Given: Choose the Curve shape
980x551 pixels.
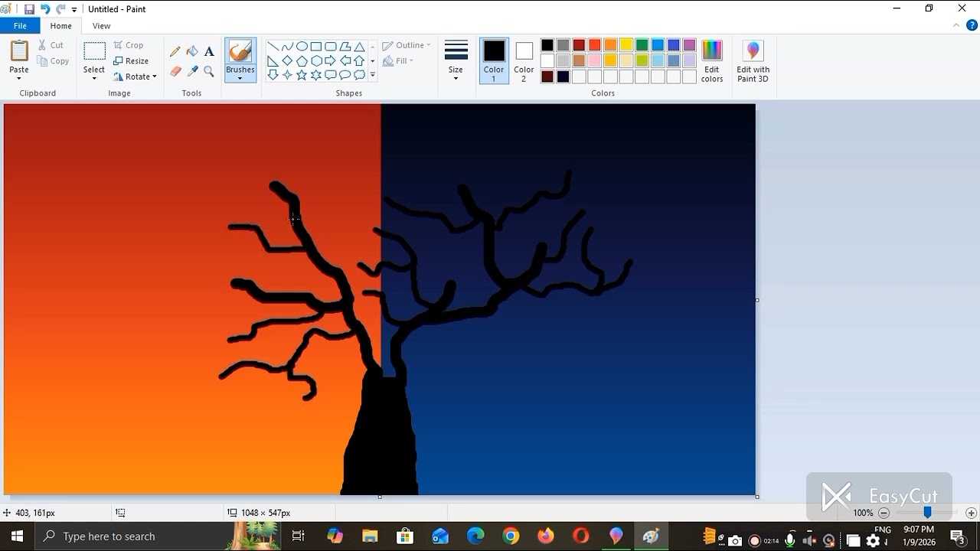Looking at the screenshot, I should [x=287, y=47].
